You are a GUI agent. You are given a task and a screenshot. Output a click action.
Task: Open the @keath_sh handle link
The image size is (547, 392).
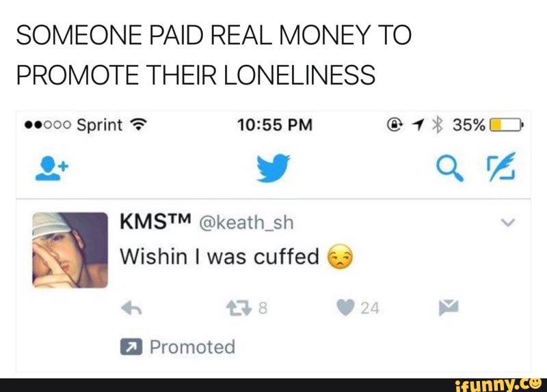click(x=246, y=223)
